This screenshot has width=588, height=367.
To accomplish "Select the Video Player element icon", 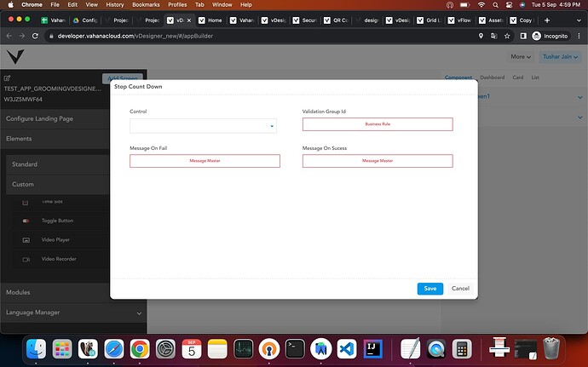I will 26,240.
